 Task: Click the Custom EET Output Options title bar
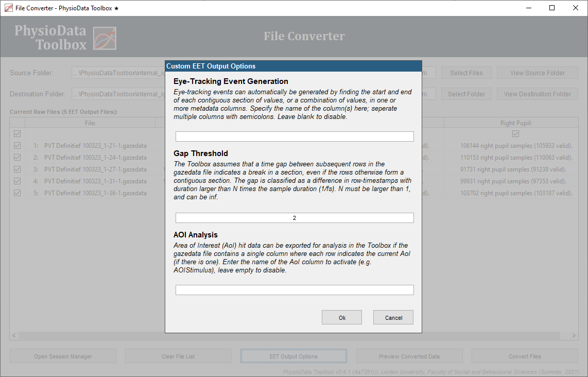[x=293, y=66]
